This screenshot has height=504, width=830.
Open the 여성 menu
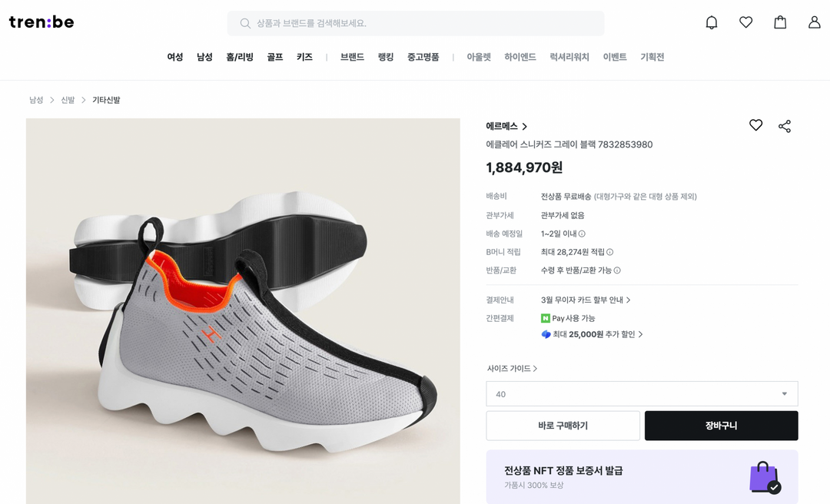click(174, 57)
